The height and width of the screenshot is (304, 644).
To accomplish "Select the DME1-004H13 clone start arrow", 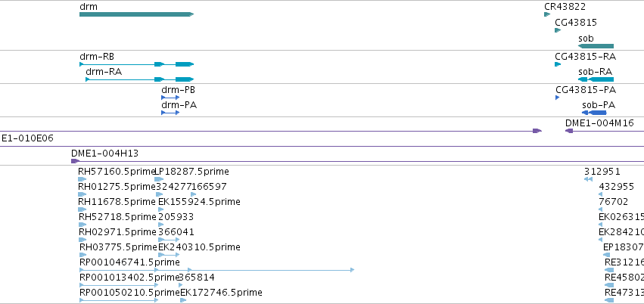I will 75,161.
